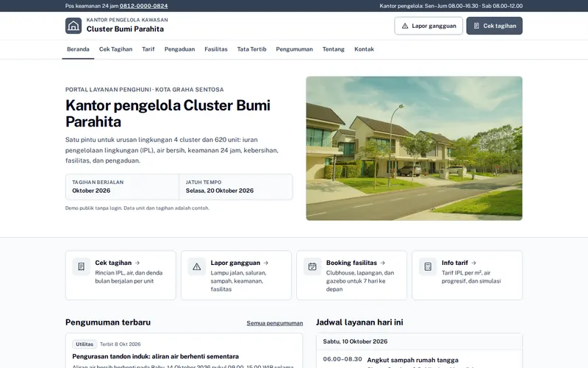
Task: Open the Lapor gangguan quick-access card
Action: 236,275
